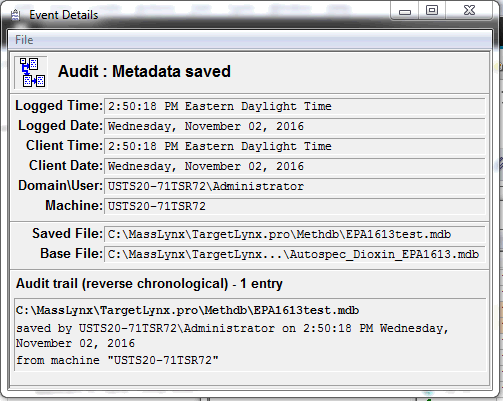Click the Logged Time field
Viewport: 503px width, 401px height.
(x=295, y=107)
